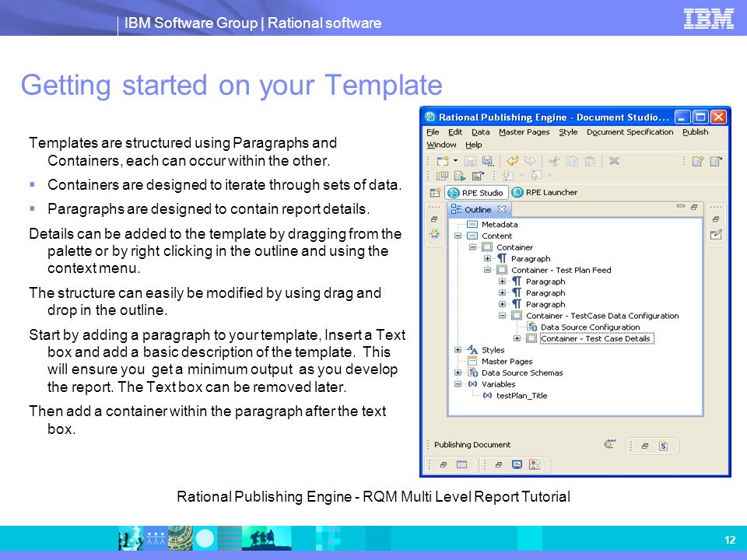The height and width of the screenshot is (560, 747).
Task: Click the Delete X toolbar icon
Action: point(614,161)
